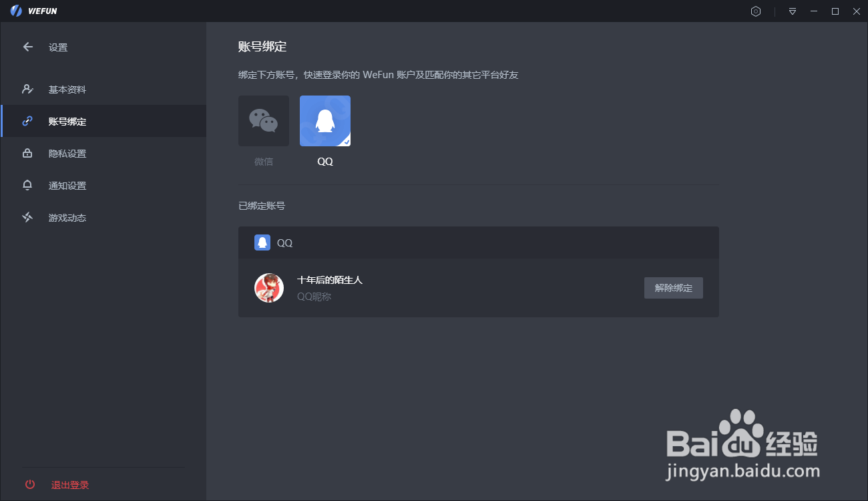Click the 设置 title in the sidebar
Viewport: 868px width, 501px height.
(x=58, y=47)
